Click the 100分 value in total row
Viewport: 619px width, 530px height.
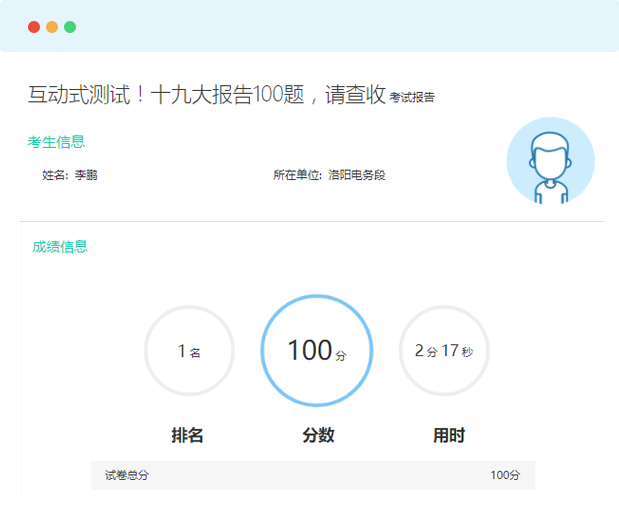tap(505, 476)
